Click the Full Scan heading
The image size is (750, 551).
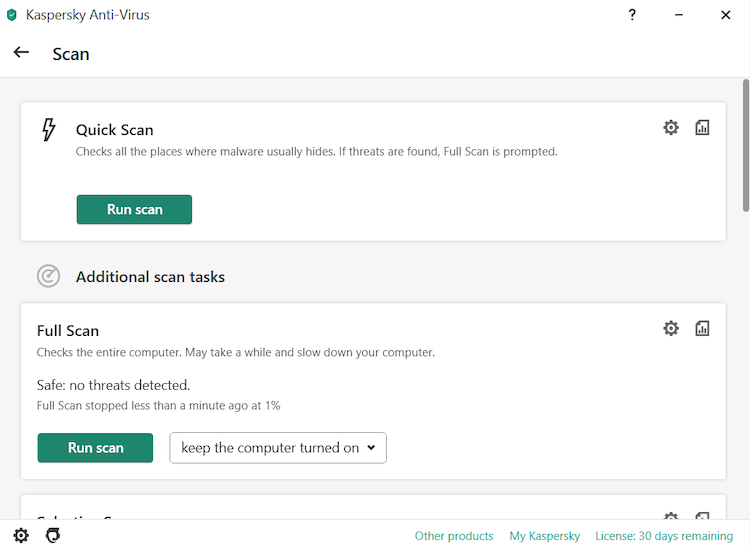coord(68,331)
